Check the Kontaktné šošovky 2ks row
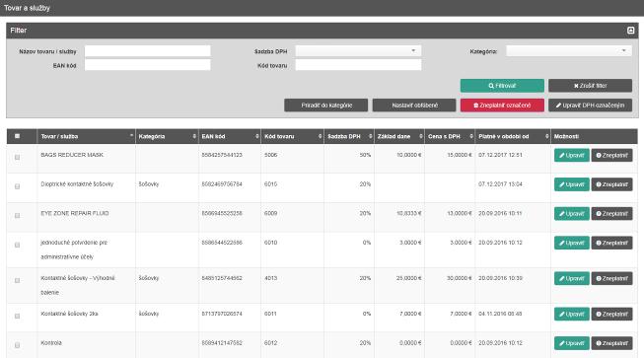Screen dimensions: 644x358 [x=17, y=317]
